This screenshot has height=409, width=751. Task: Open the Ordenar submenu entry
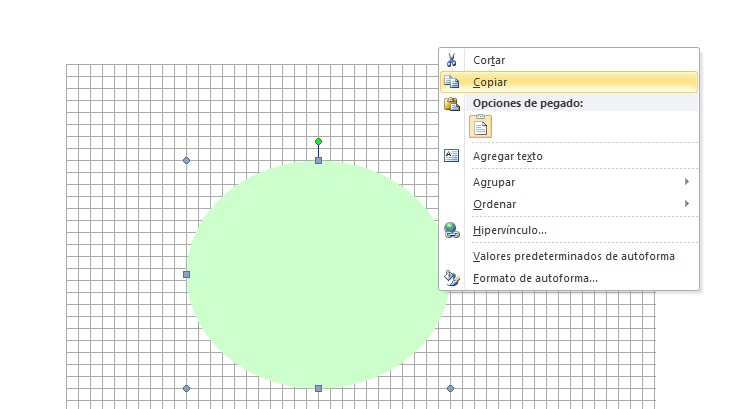[x=569, y=204]
